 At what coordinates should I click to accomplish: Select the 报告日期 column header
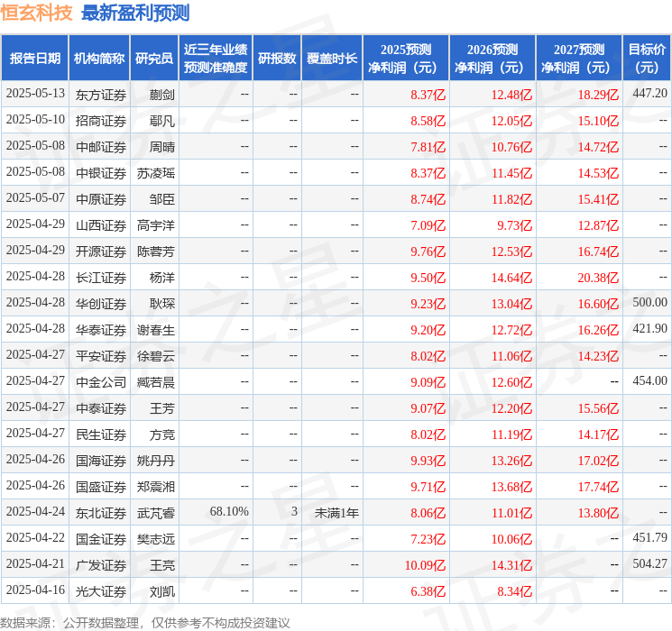(x=34, y=59)
